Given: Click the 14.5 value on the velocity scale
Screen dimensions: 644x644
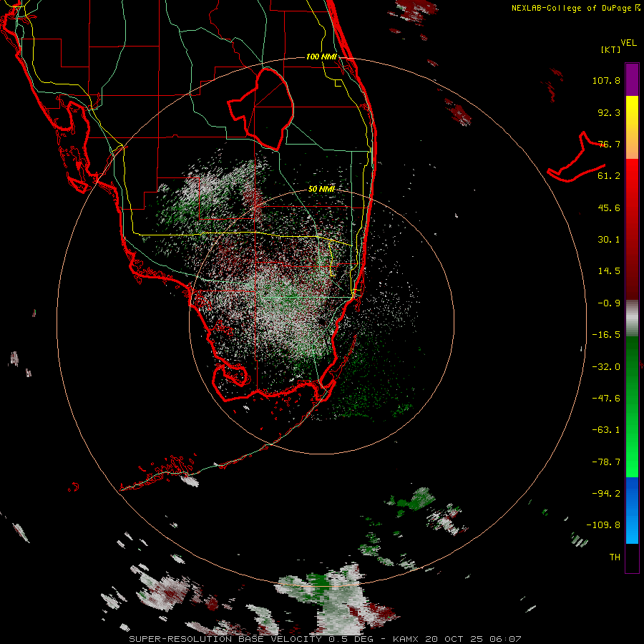Looking at the screenshot, I should click(609, 271).
